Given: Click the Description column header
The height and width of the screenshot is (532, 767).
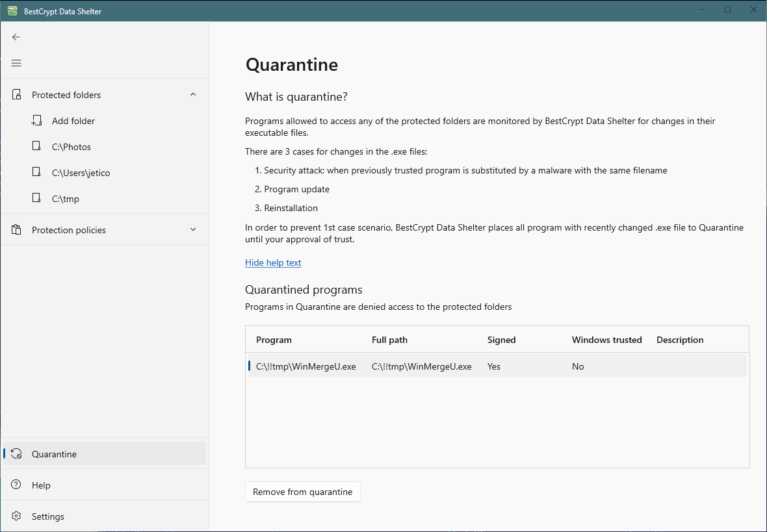Looking at the screenshot, I should click(680, 340).
